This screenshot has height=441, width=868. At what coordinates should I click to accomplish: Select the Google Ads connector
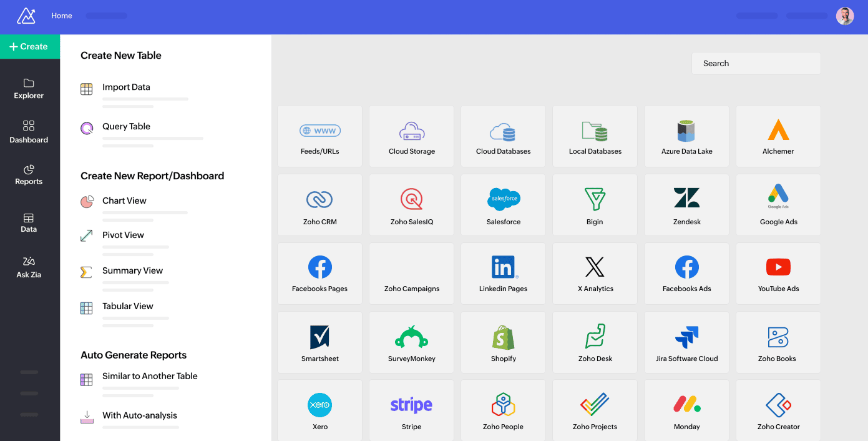pos(778,205)
